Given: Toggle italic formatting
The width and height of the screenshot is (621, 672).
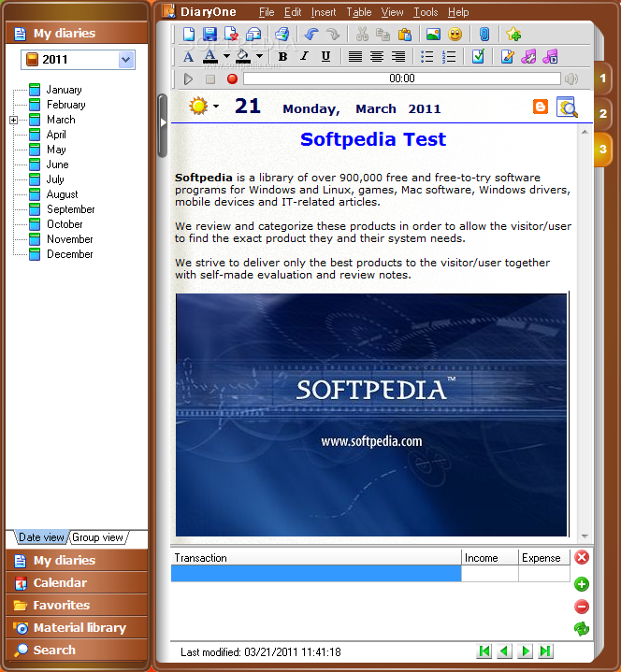Looking at the screenshot, I should click(x=304, y=57).
